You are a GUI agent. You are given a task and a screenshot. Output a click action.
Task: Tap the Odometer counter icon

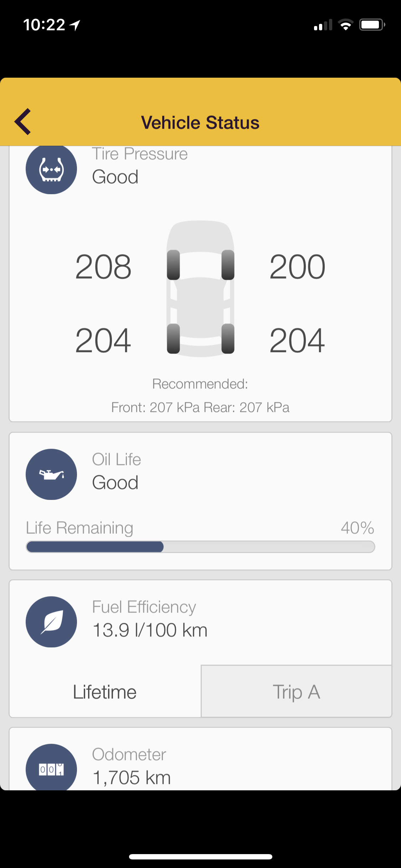51,769
